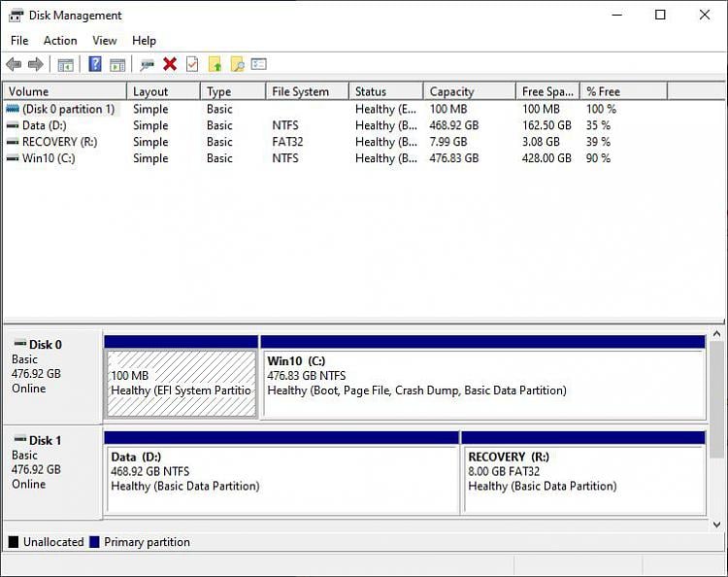Click the 428.00 GB free space cell
The image size is (728, 577).
(x=546, y=158)
